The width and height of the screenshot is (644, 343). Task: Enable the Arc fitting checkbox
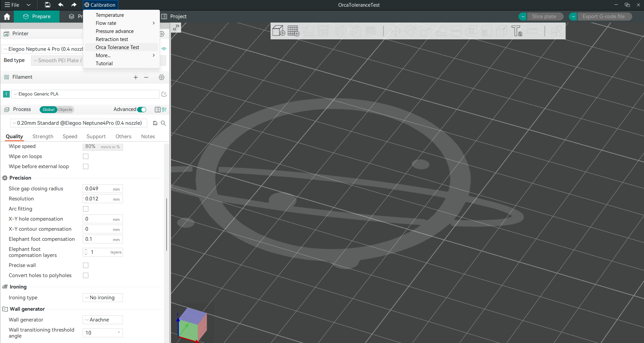click(86, 209)
